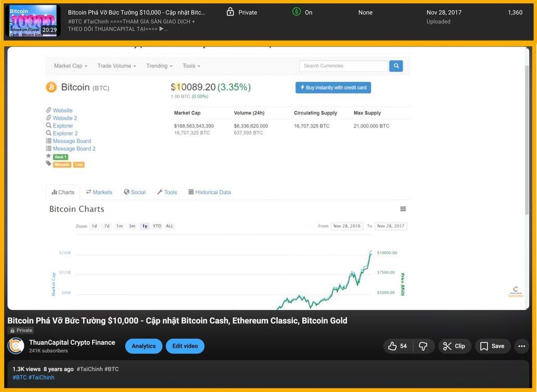Click the thumbs-up like icon
The width and height of the screenshot is (537, 392).
(x=392, y=346)
